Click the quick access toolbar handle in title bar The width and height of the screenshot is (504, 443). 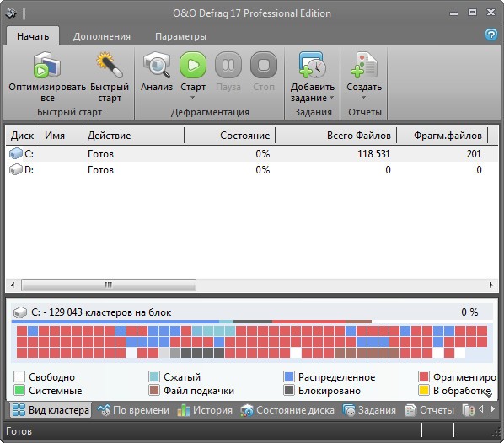(24, 13)
